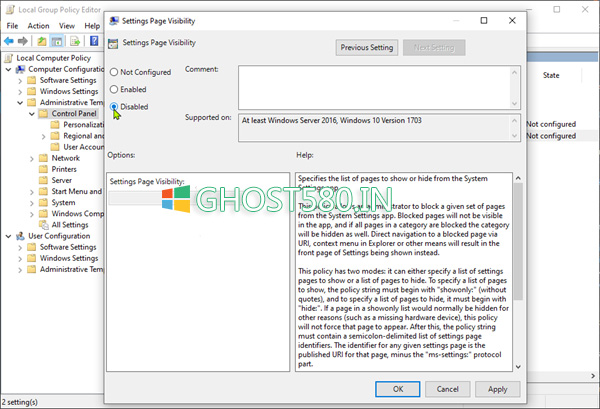The width and height of the screenshot is (600, 409).
Task: Expand Software Settings under Computer Configuration
Action: click(20, 81)
